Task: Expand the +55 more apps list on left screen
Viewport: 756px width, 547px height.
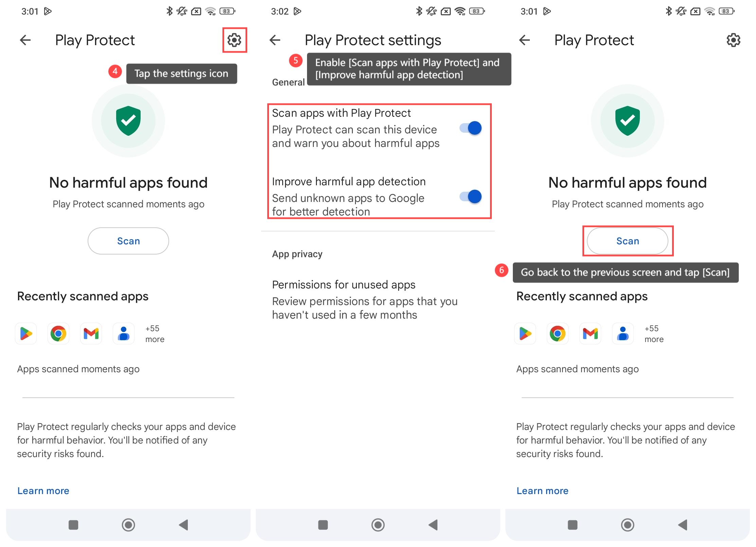Action: 155,334
